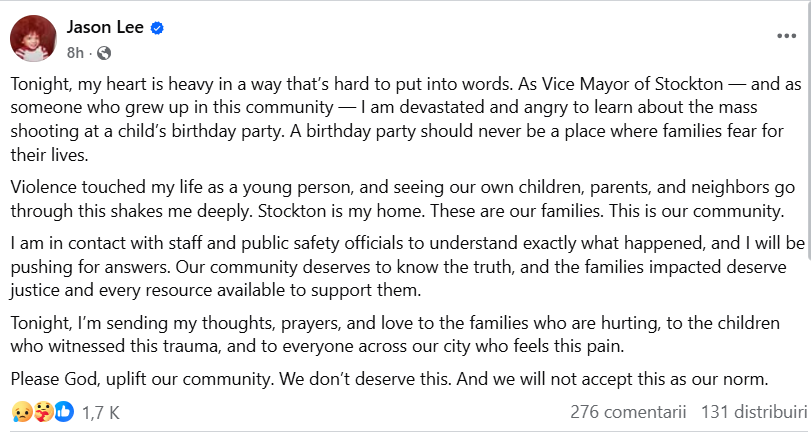This screenshot has width=811, height=433.
Task: Click the line 'Please God, uplift our community'
Action: click(x=390, y=379)
